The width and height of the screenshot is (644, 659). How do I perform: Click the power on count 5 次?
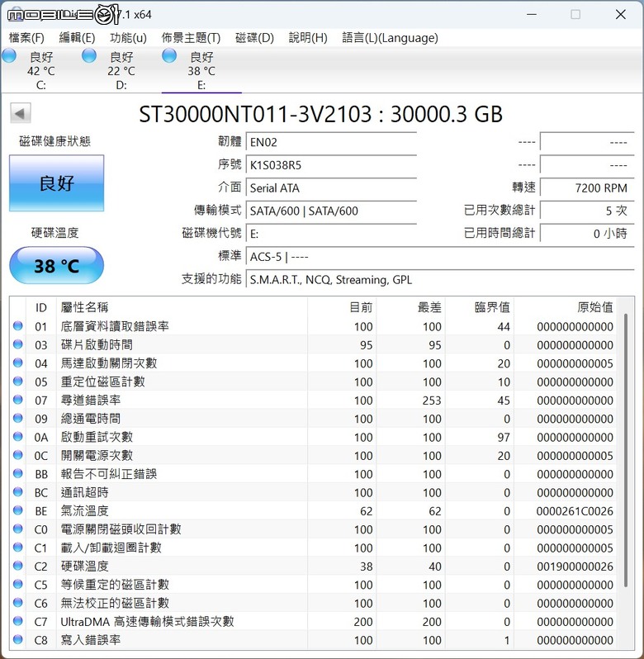(x=587, y=211)
